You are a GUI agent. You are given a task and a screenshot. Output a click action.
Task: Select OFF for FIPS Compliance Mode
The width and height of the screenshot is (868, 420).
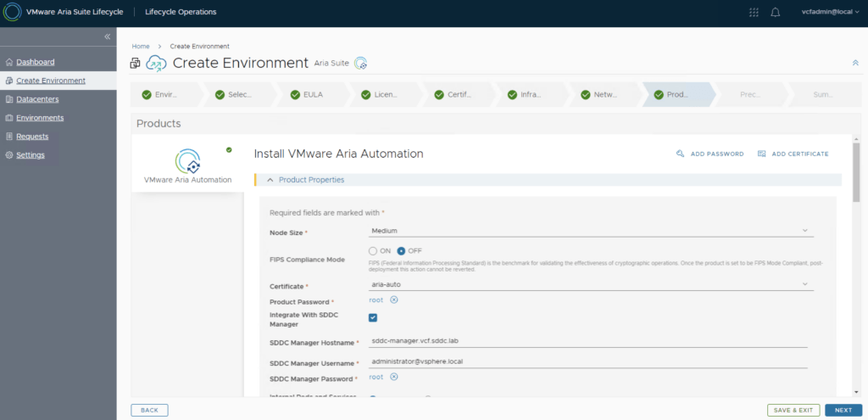tap(402, 251)
